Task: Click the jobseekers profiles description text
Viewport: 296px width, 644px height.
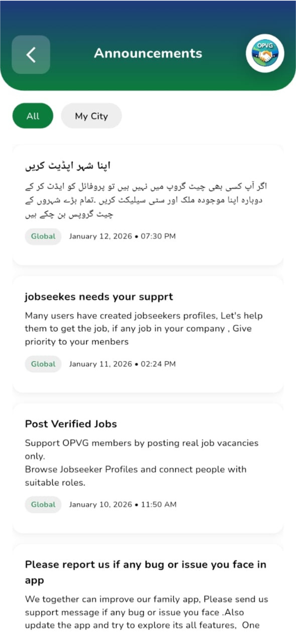Action: coord(144,329)
